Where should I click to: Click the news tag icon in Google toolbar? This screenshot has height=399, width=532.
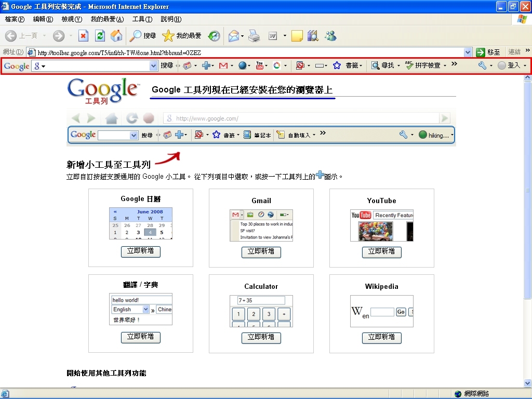click(x=187, y=65)
